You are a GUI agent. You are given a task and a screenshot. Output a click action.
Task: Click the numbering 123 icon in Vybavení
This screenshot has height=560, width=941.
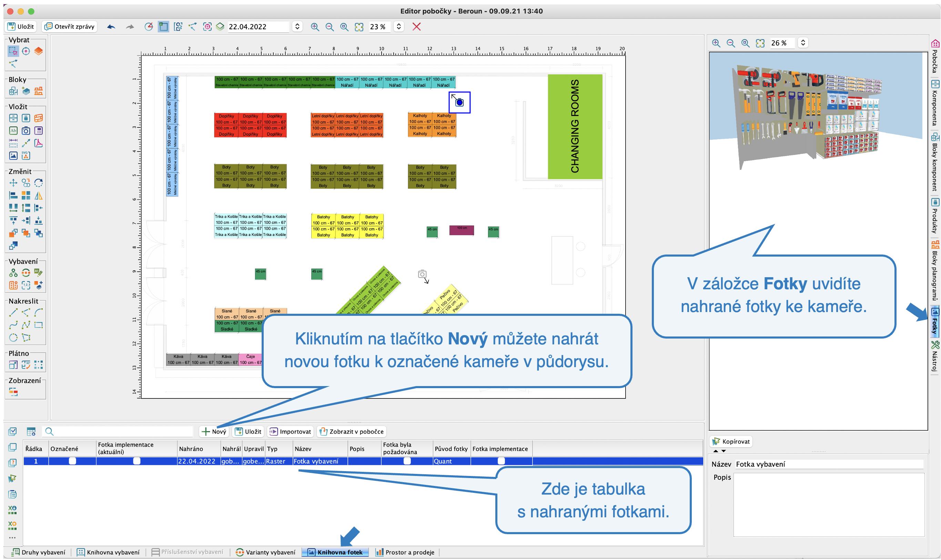(26, 285)
